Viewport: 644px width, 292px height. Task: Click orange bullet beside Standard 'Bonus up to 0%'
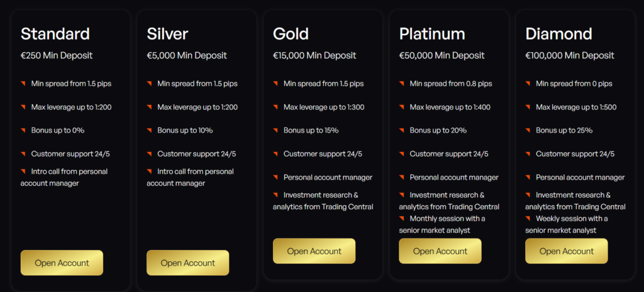pyautogui.click(x=23, y=131)
